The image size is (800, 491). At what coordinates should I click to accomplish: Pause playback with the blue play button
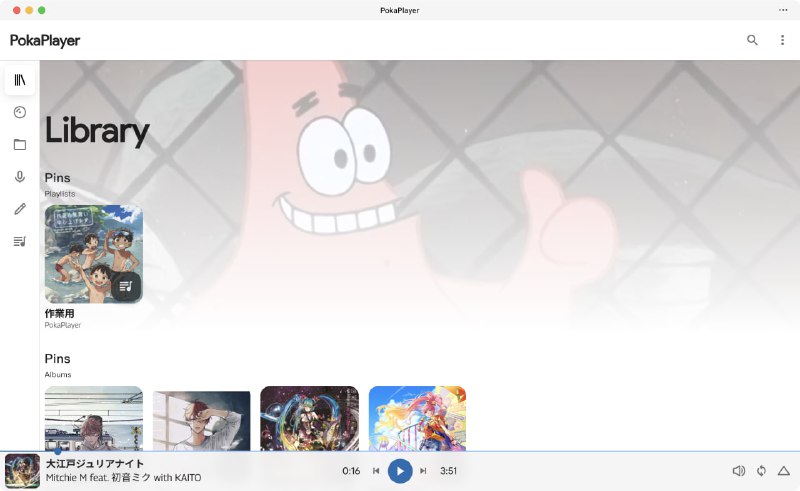coord(400,471)
